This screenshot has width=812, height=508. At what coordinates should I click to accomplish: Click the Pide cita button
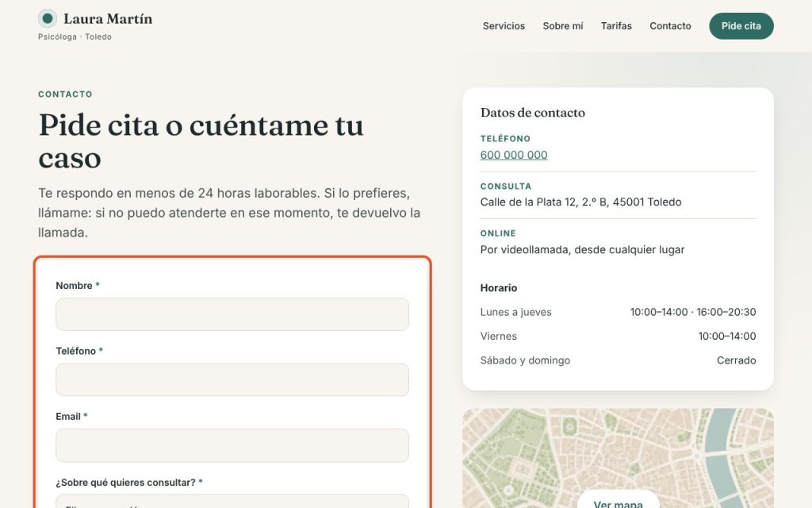coord(741,26)
